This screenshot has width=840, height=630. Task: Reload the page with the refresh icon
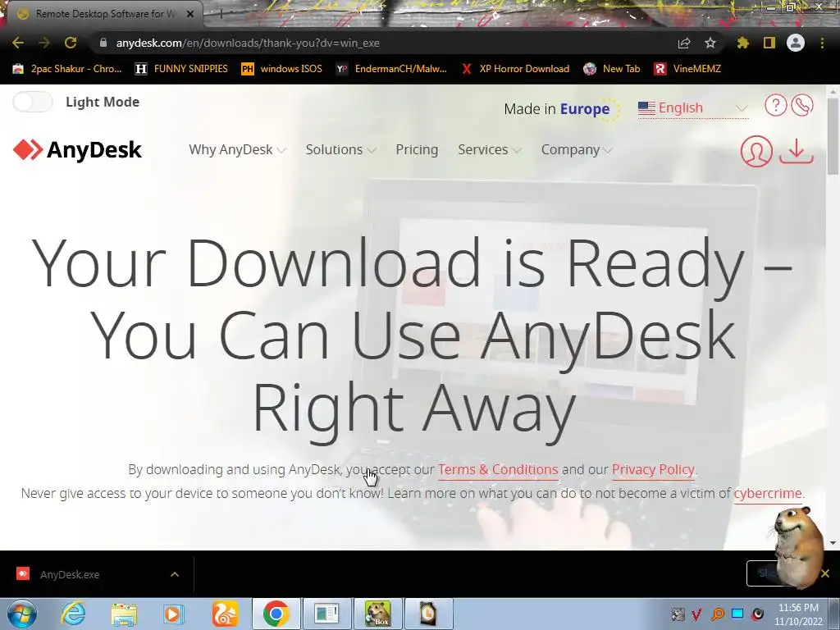tap(71, 43)
